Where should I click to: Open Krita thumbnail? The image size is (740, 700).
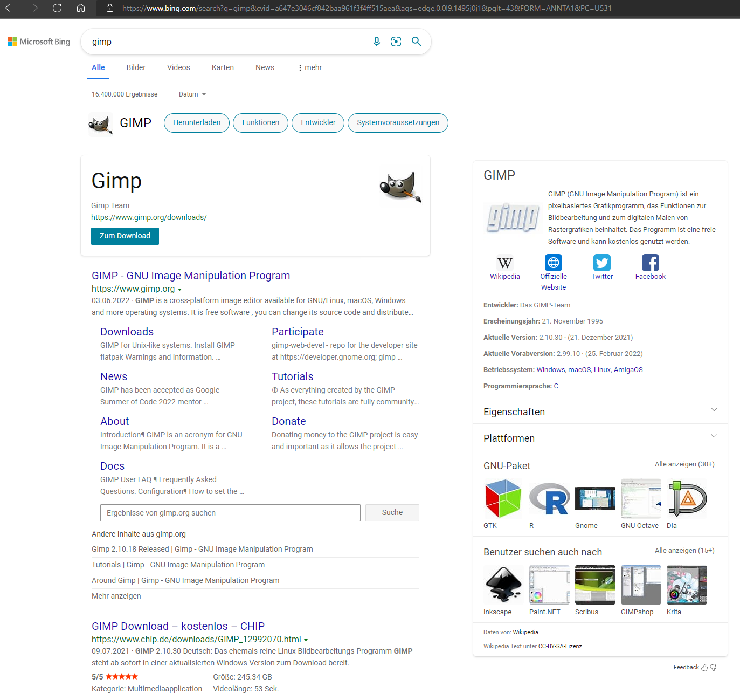[687, 585]
